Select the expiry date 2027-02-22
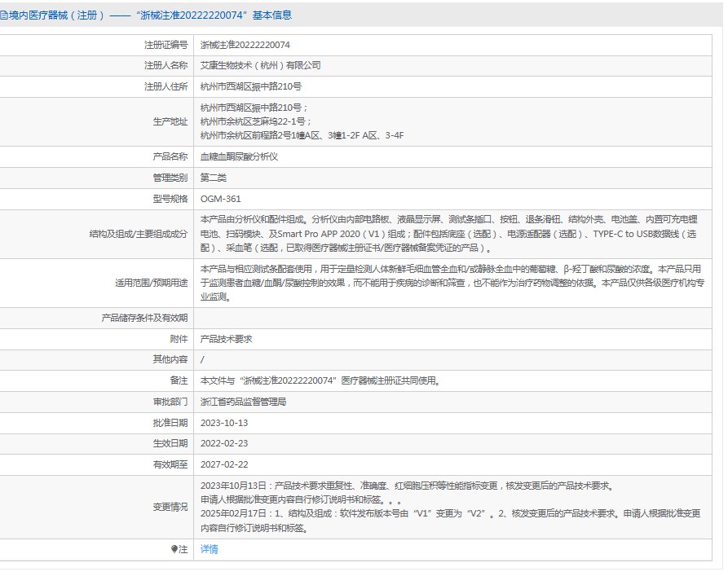Screen dimensions: 728x576 coord(224,465)
